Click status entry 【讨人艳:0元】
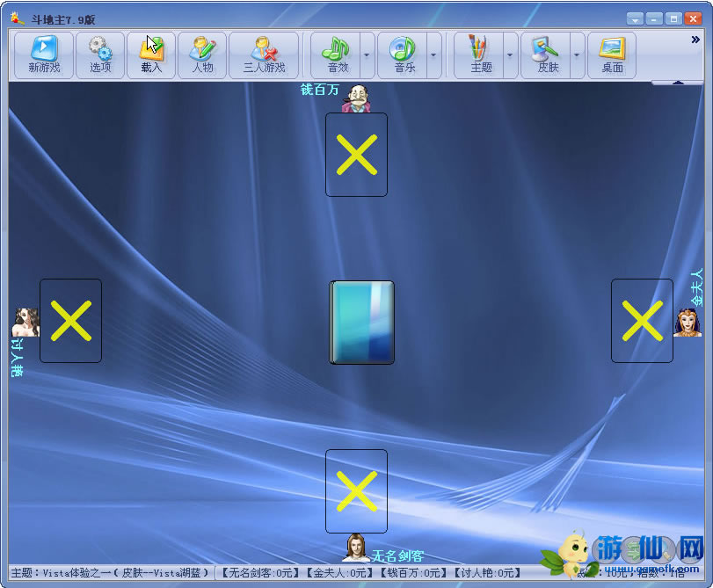Viewport: 713px width, 588px height. (487, 572)
